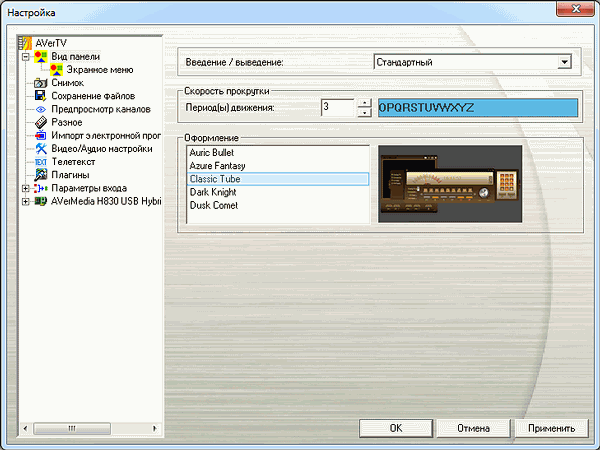Select Вид панели in the tree
Screen dimensions: 600x450
76,57
